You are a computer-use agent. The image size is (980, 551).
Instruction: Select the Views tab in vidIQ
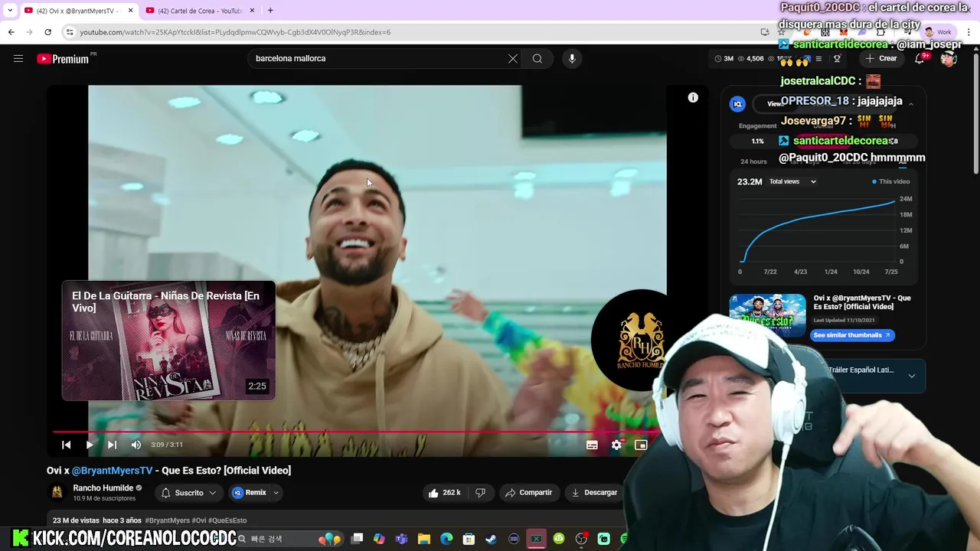774,104
